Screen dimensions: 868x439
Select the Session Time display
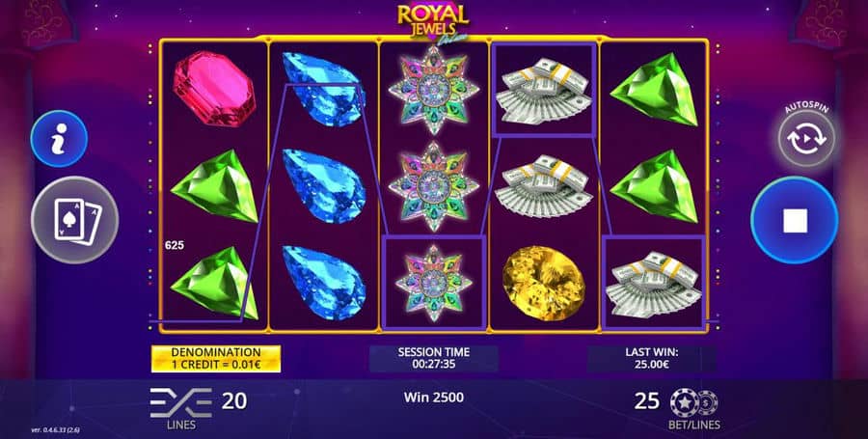(433, 359)
